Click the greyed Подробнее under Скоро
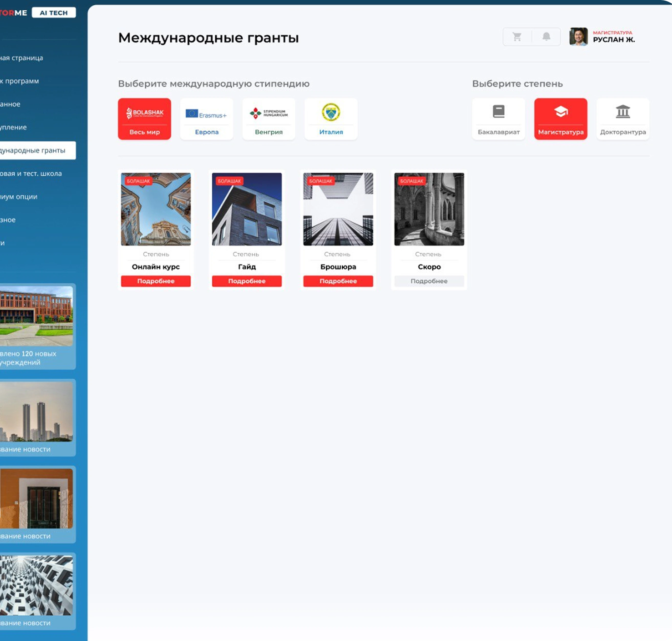672x641 pixels. [429, 281]
